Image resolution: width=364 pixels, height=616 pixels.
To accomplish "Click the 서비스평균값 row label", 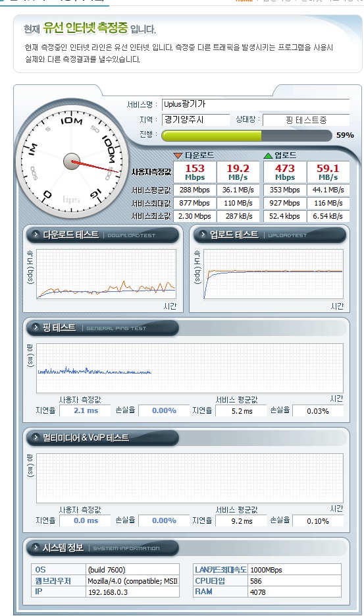I will tap(151, 190).
